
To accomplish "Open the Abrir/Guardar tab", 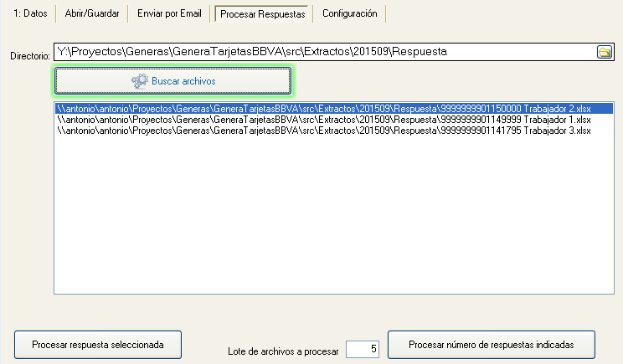I will [x=92, y=13].
